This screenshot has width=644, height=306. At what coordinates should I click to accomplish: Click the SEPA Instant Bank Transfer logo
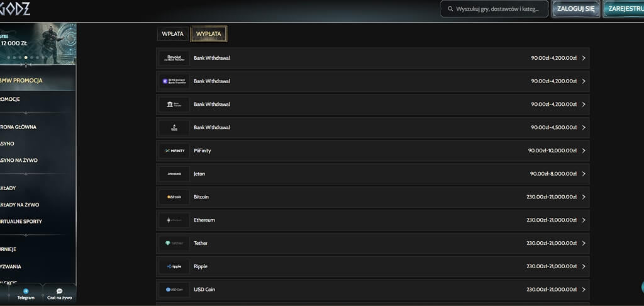[174, 81]
